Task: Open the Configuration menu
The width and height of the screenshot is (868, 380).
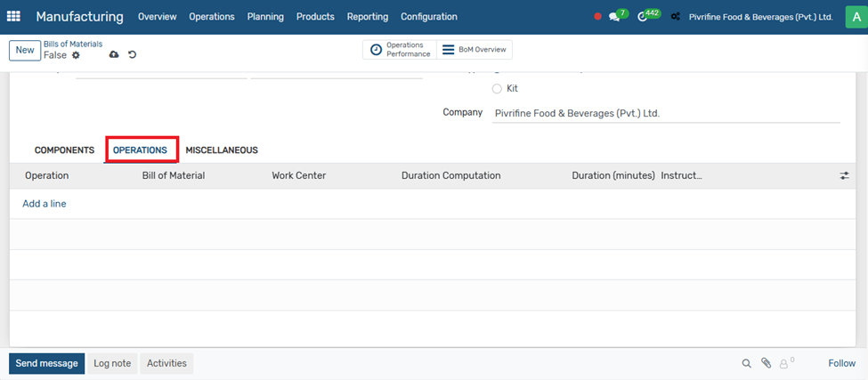Action: click(428, 17)
